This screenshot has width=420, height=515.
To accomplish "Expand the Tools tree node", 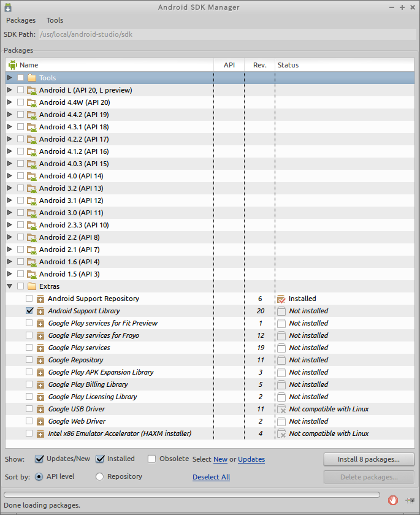I will click(x=10, y=77).
